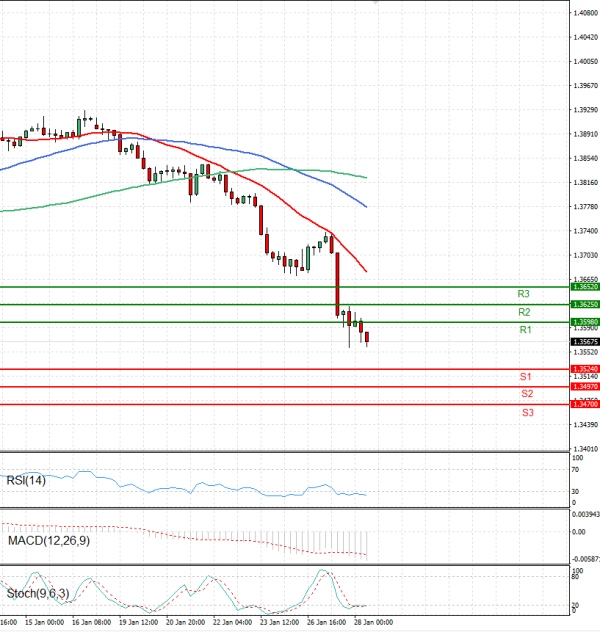Click the green 1.36250 price tag
Screen dimensions: 600x632
pos(585,304)
